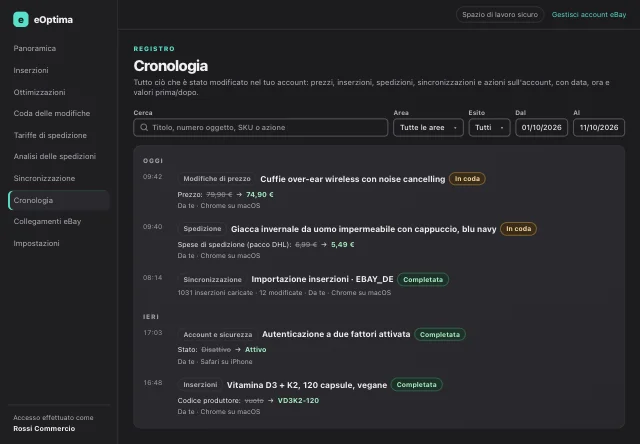Select Tariffe di spedizione
Screen dimensions: 640x444
click(50, 135)
